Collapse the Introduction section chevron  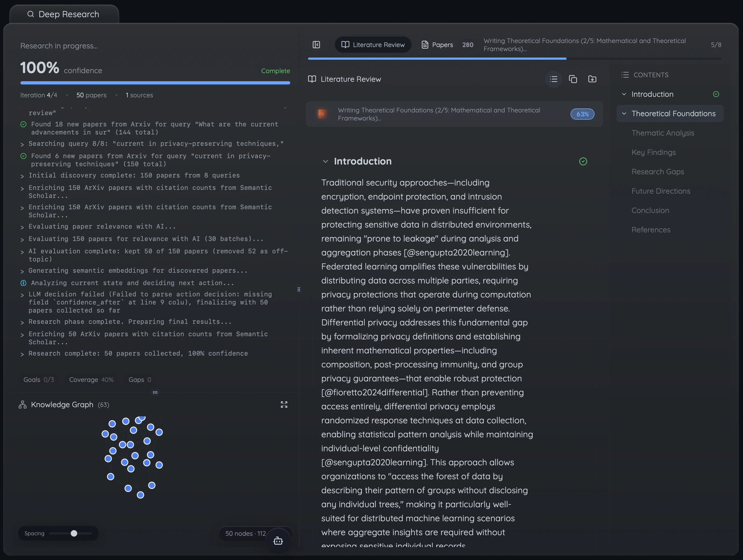point(325,162)
